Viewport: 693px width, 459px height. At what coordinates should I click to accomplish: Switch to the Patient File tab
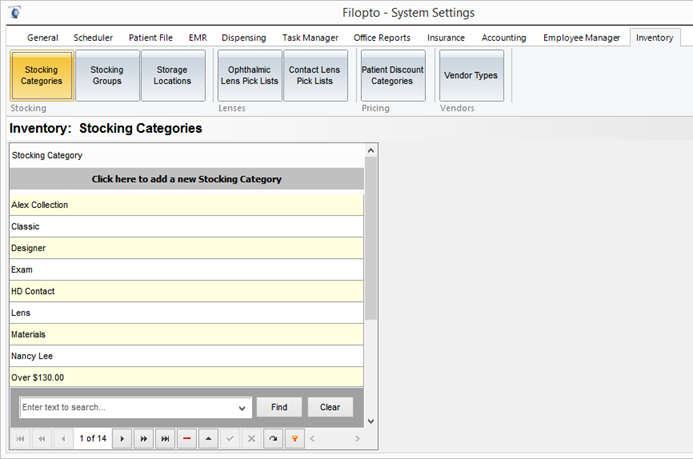point(151,38)
